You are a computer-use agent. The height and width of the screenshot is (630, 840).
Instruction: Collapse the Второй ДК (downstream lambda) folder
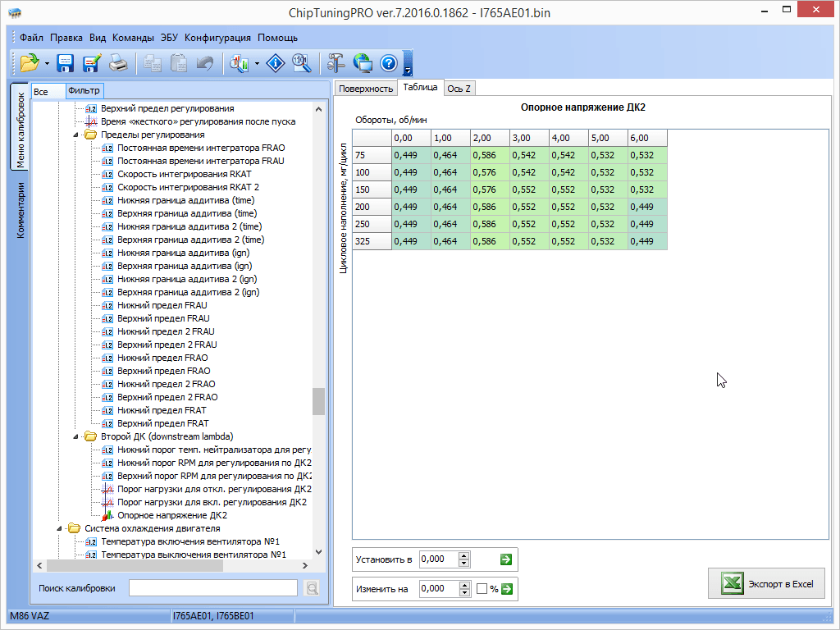point(77,436)
